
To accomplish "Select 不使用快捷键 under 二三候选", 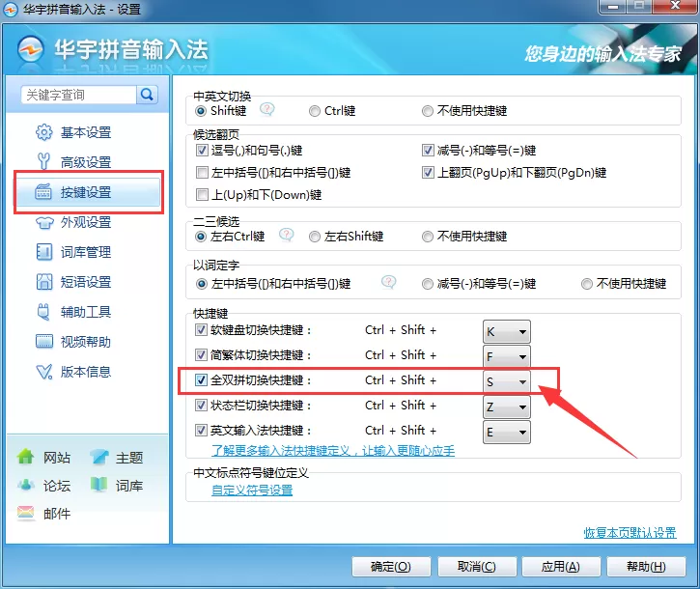I will 427,237.
